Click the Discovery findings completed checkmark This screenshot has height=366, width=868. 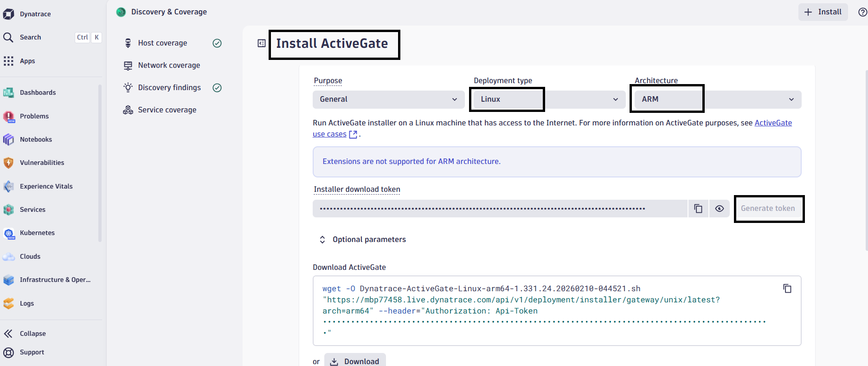pyautogui.click(x=217, y=88)
